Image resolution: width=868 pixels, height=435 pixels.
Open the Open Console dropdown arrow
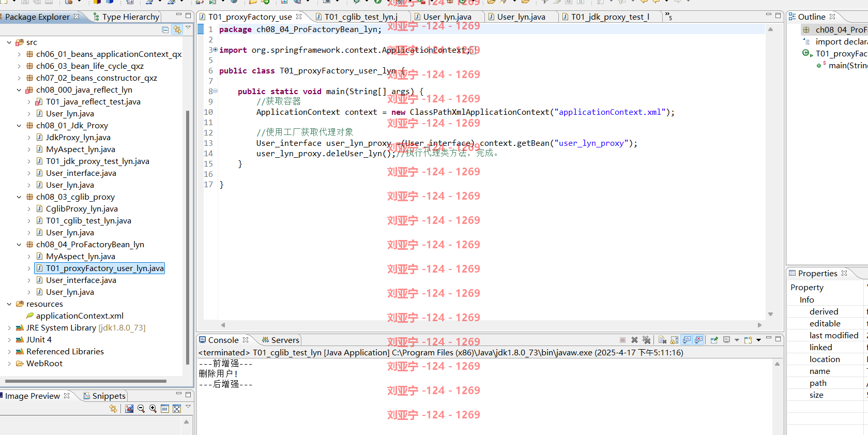758,340
